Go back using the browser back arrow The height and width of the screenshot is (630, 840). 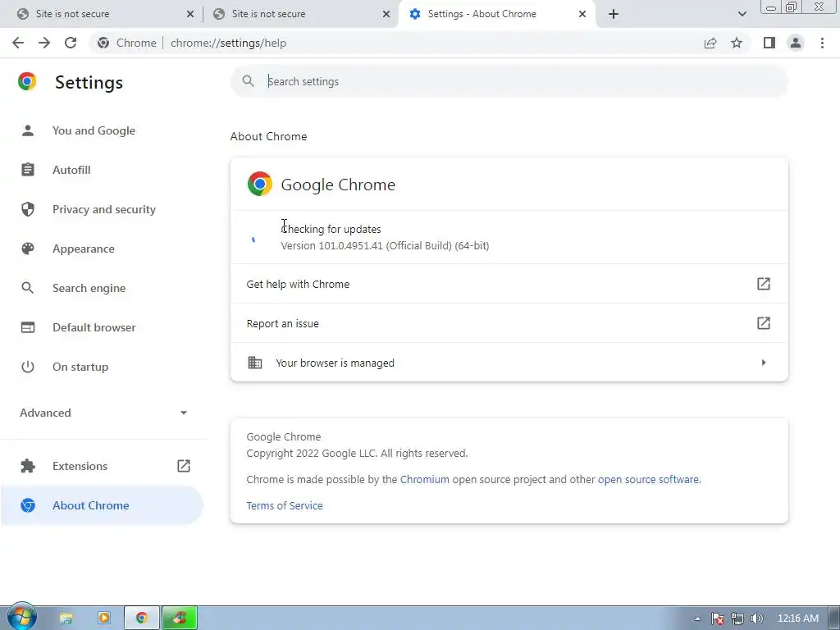tap(18, 43)
